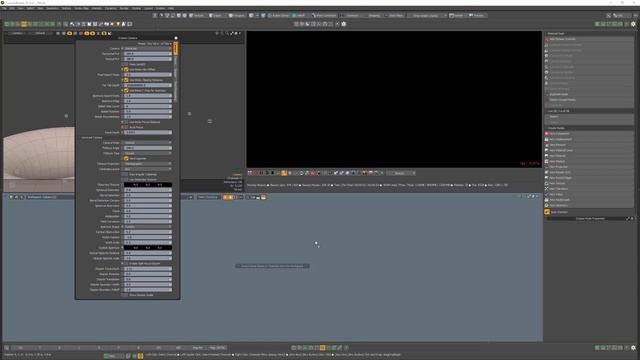The height and width of the screenshot is (360, 640).
Task: Click the Distortion Amount black value field
Action: (x=147, y=184)
